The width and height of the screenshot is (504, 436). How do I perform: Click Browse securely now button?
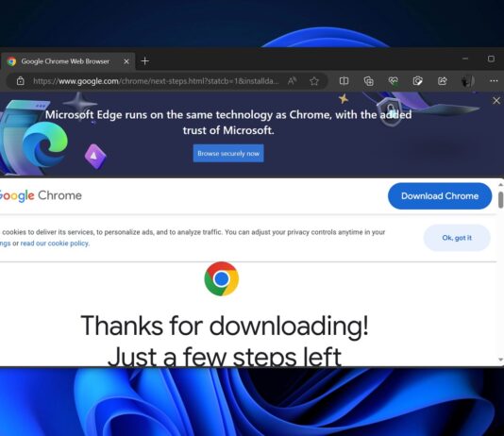[228, 153]
